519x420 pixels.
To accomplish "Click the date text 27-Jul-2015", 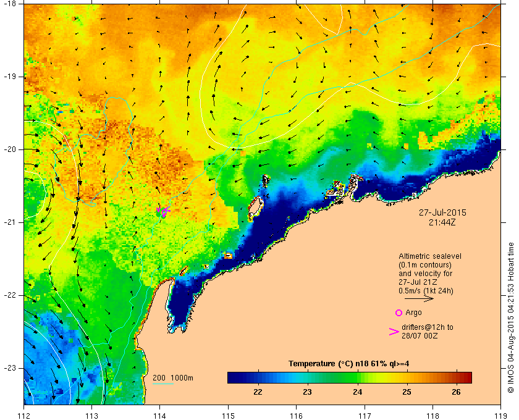I will pyautogui.click(x=442, y=212).
